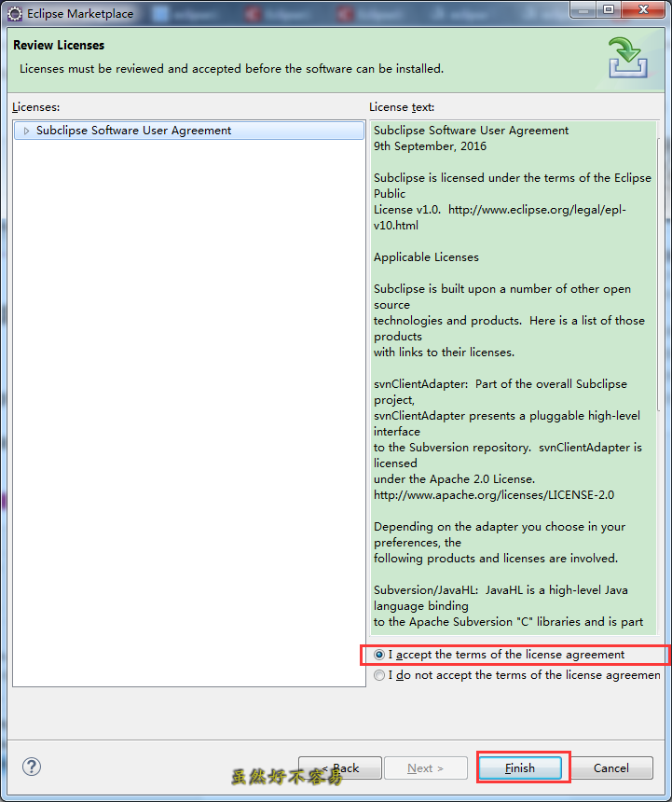Close the Eclipse Marketplace dialog
Image resolution: width=672 pixels, height=802 pixels.
643,9
